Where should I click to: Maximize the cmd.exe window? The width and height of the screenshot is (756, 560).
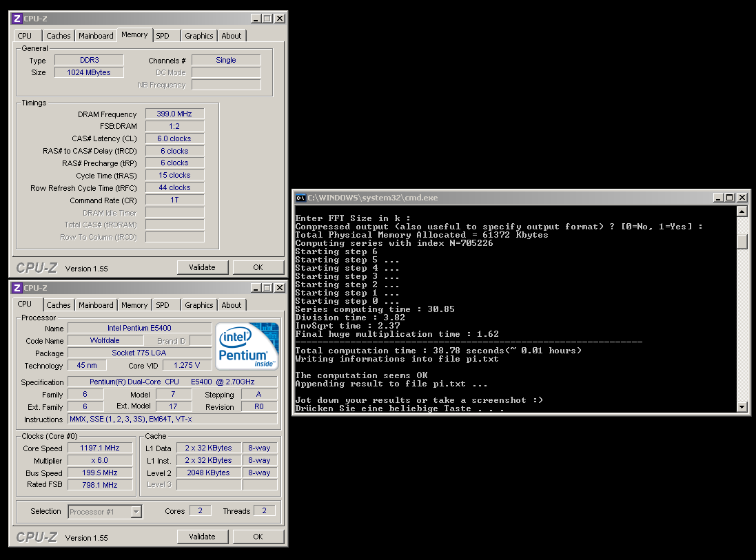(730, 198)
